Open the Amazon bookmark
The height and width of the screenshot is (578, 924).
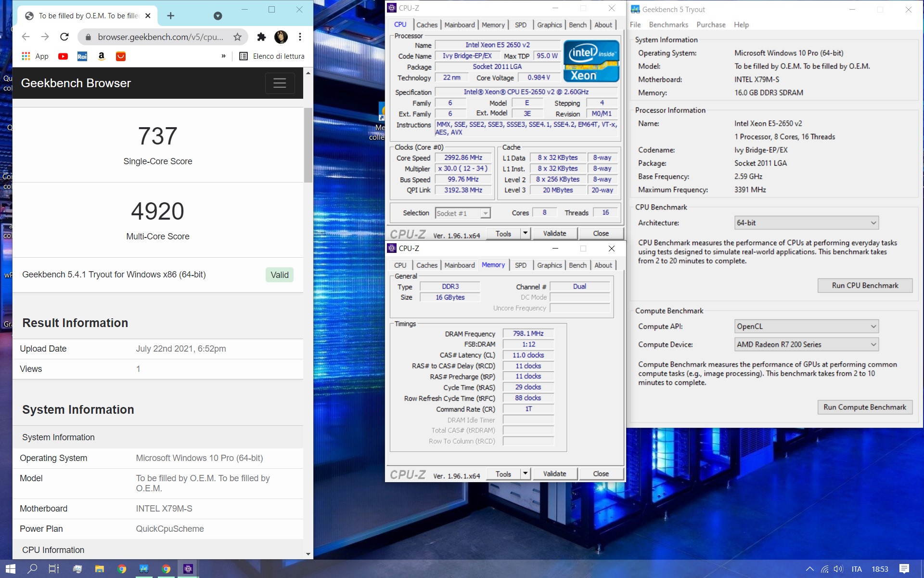point(101,56)
